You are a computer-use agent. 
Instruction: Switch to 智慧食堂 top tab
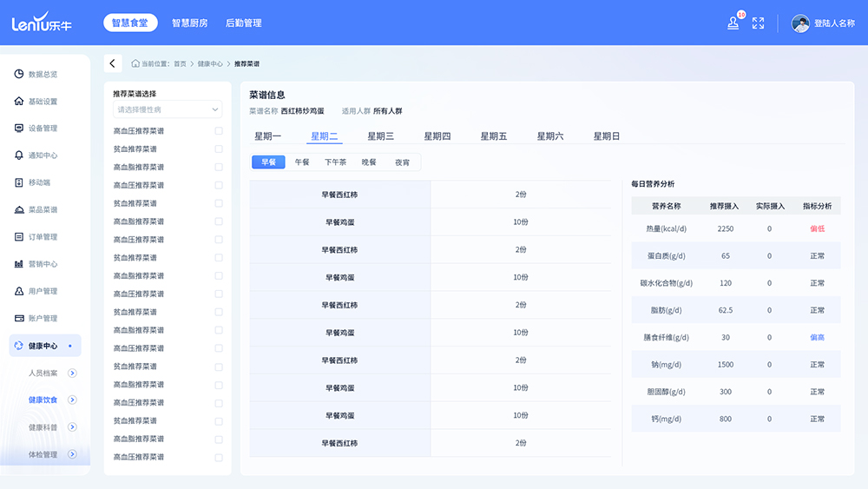pos(130,23)
